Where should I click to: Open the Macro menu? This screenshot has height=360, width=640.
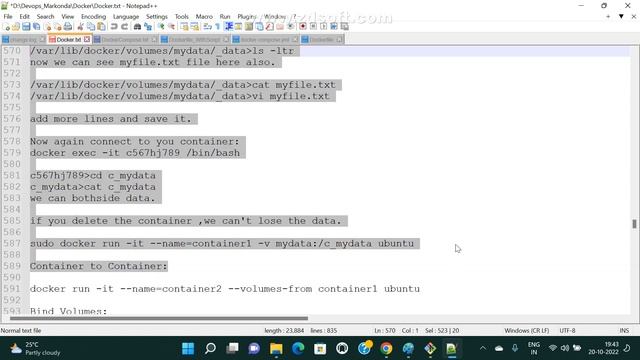(x=204, y=16)
